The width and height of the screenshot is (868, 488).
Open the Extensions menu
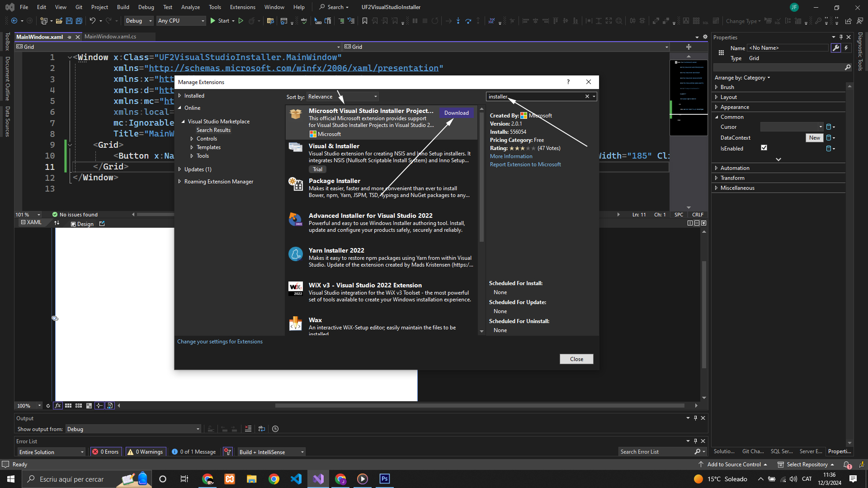[x=242, y=7]
